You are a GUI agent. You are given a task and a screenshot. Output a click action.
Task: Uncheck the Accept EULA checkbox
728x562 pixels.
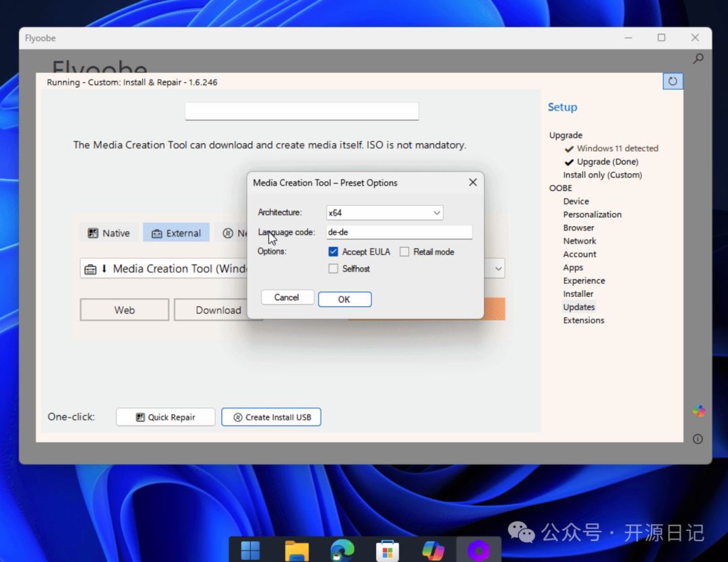click(333, 252)
